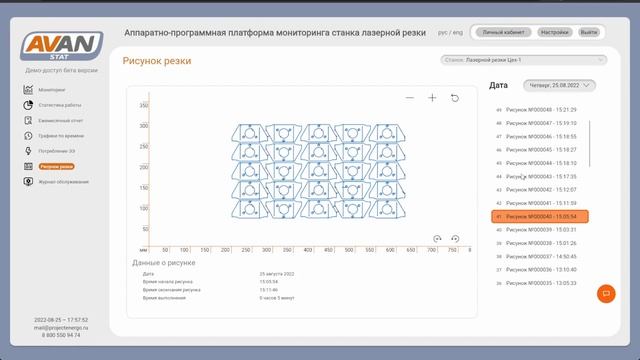Select Рисунок №000044 - 15:18:10
640x360 pixels.
(540, 163)
